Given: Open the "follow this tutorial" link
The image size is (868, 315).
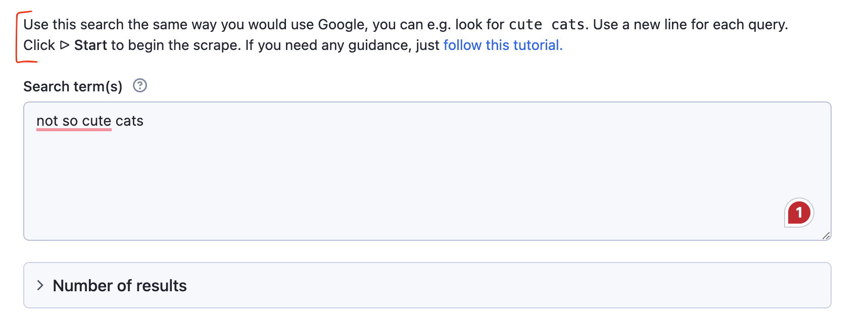Looking at the screenshot, I should coord(503,45).
